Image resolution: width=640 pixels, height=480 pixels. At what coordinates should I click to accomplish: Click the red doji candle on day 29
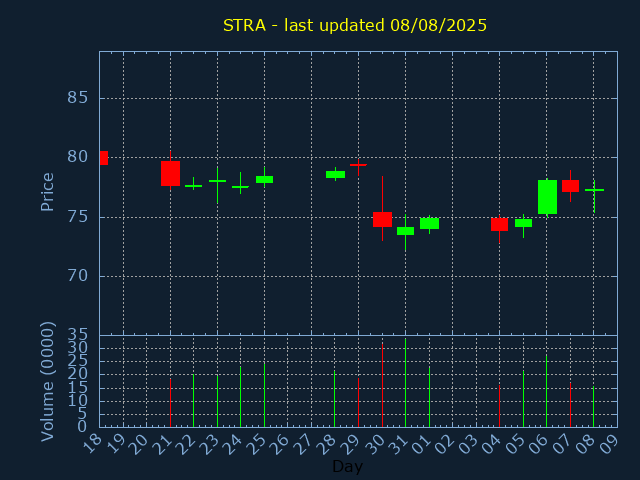[358, 165]
